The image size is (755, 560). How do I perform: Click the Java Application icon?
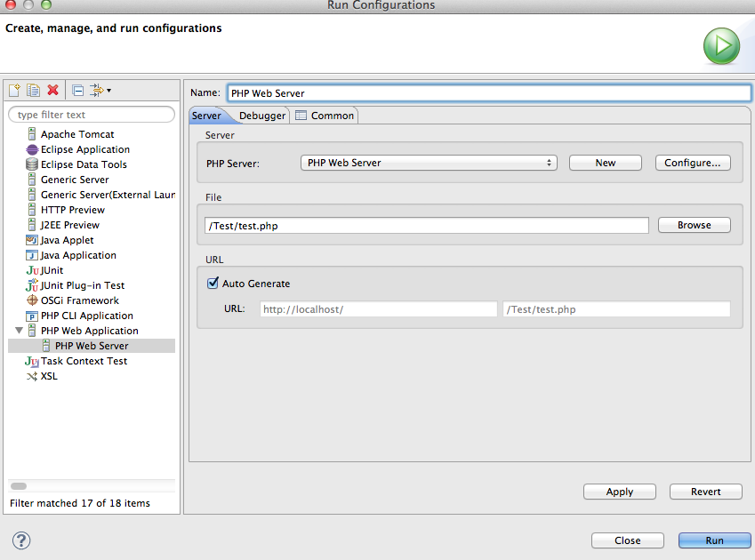pyautogui.click(x=32, y=255)
